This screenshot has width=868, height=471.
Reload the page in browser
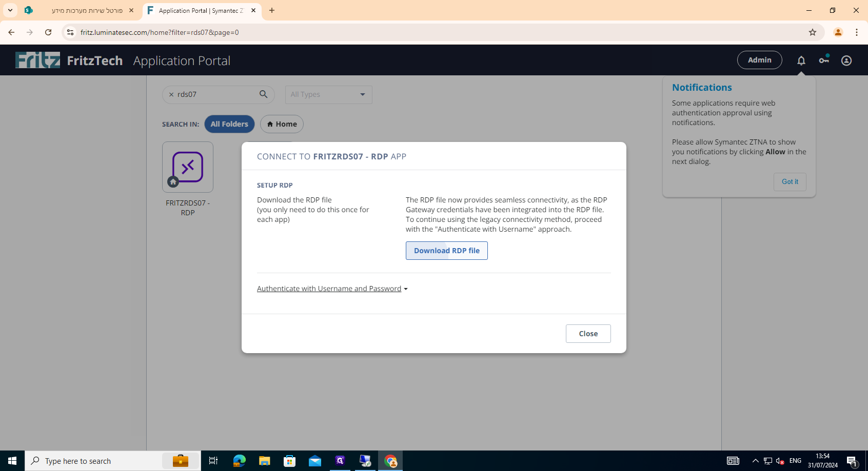tap(48, 32)
